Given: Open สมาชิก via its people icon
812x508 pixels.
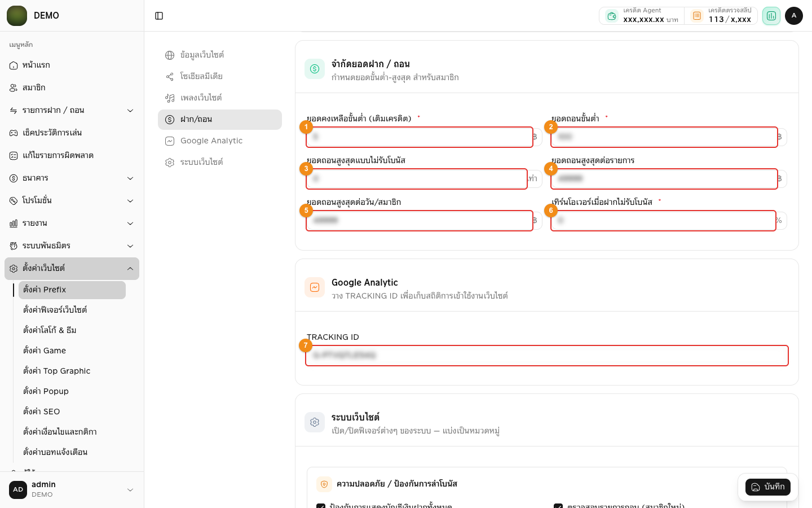Looking at the screenshot, I should [14, 88].
